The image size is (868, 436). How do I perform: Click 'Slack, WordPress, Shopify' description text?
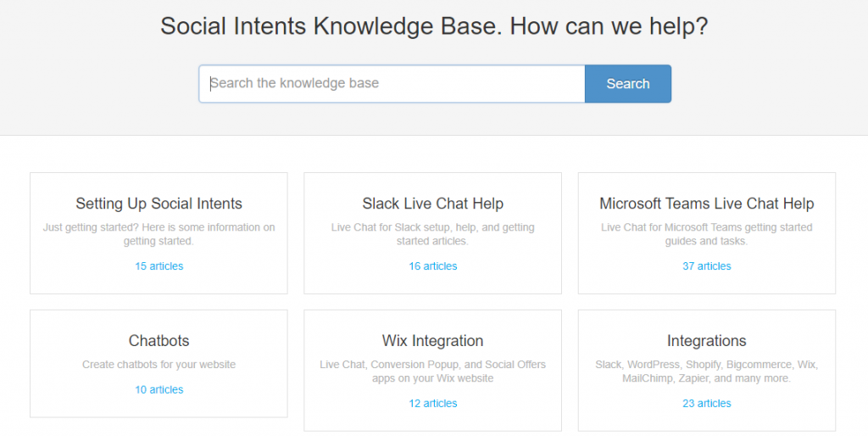point(707,372)
